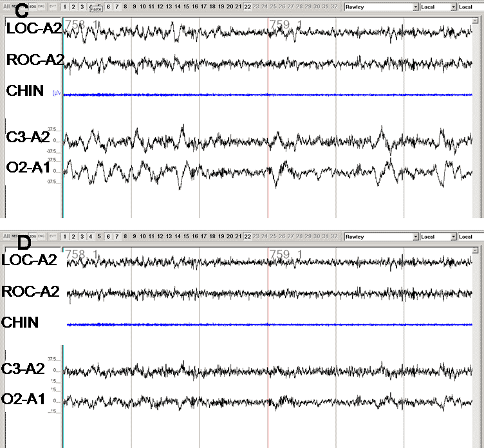This screenshot has height=448, width=484.
Task: Click the EMG filter button in panel C
Action: coord(41,6)
